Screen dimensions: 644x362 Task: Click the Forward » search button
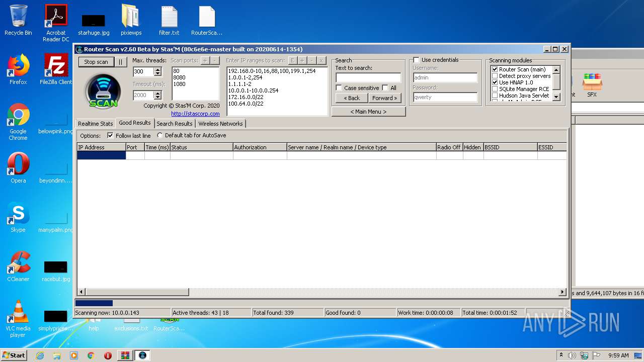coord(385,98)
